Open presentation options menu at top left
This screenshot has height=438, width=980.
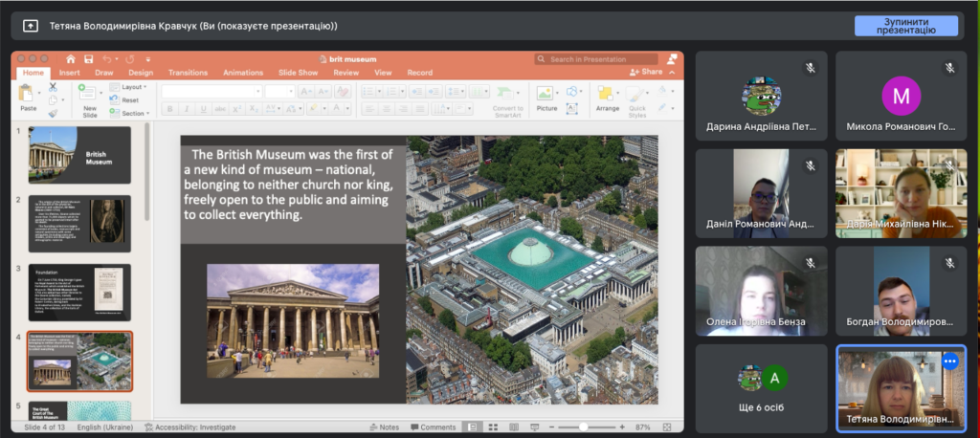tap(31, 26)
